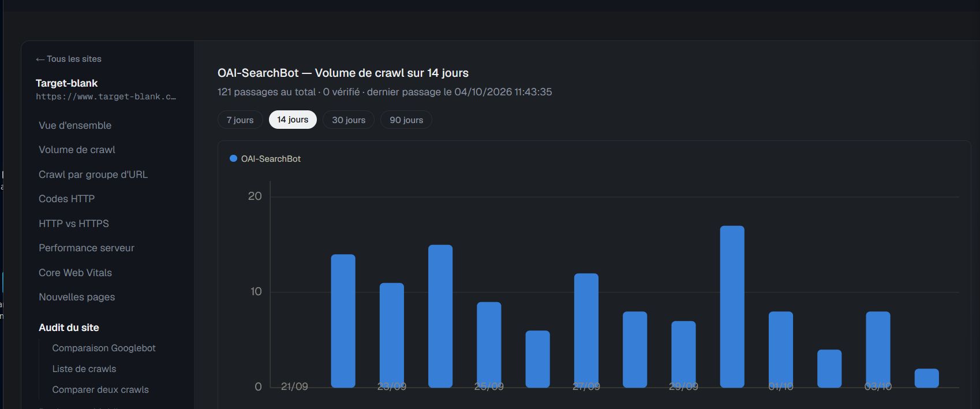
Task: Select the 90 jours range
Action: (x=406, y=120)
